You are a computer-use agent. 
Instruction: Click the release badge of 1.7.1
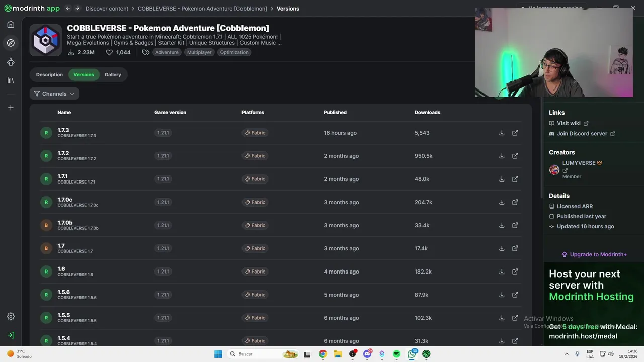[x=46, y=179]
